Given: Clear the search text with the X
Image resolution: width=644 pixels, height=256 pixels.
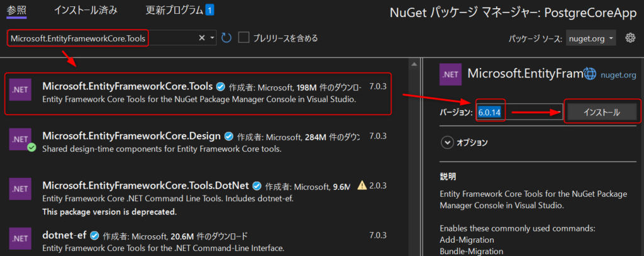Looking at the screenshot, I should [x=202, y=38].
